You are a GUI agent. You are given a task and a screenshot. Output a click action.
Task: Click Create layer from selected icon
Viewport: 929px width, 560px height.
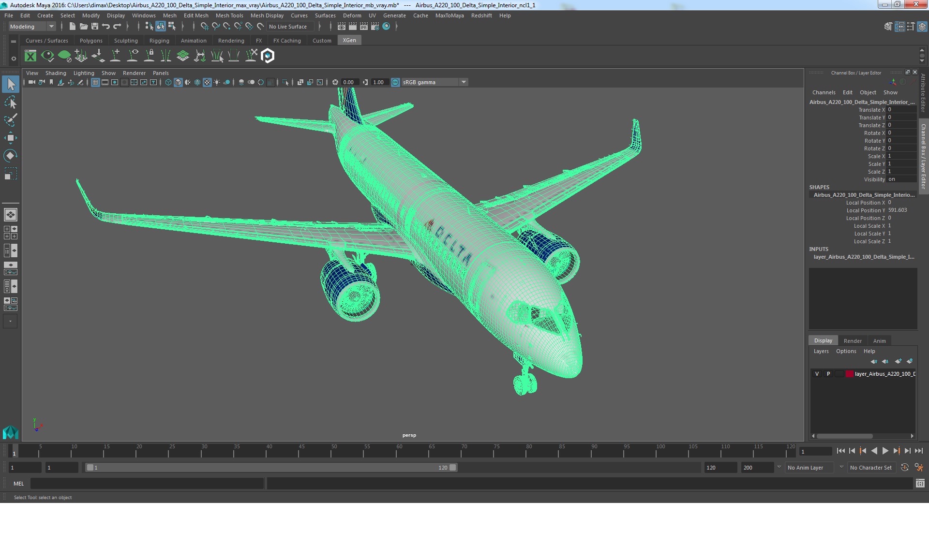910,361
